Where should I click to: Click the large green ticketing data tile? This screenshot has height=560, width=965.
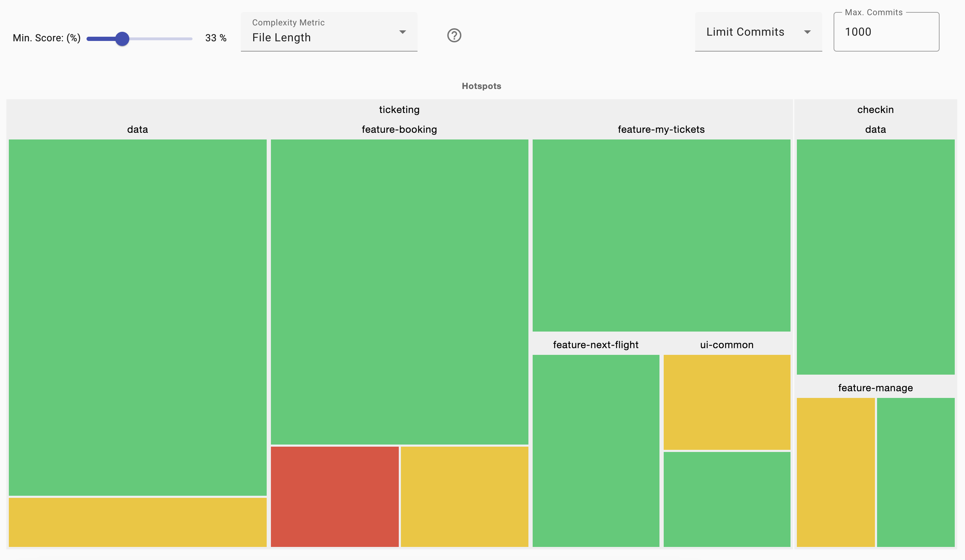[x=137, y=317]
